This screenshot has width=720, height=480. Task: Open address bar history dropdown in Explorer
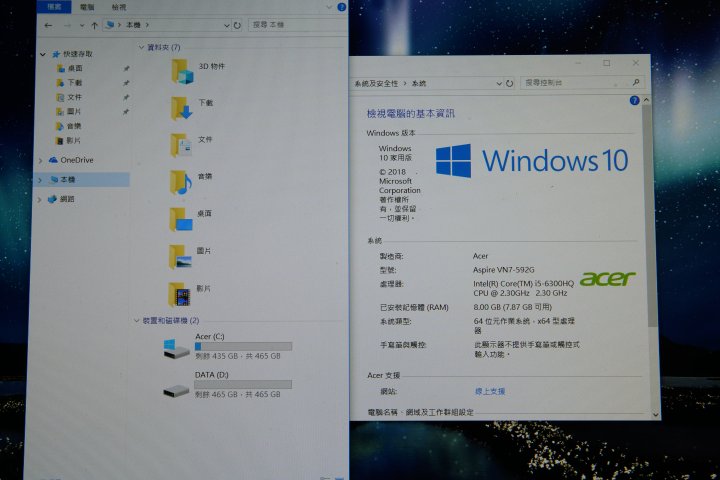tap(226, 26)
